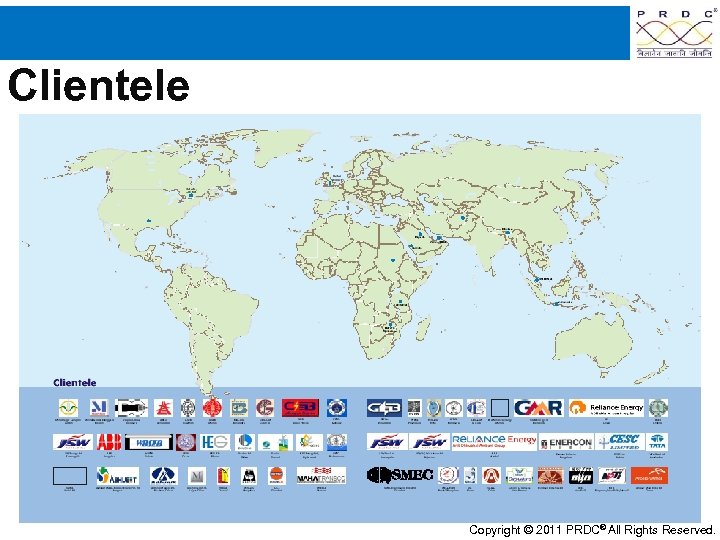Click the CESC Limited logo
720x540 pixels.
pos(620,442)
